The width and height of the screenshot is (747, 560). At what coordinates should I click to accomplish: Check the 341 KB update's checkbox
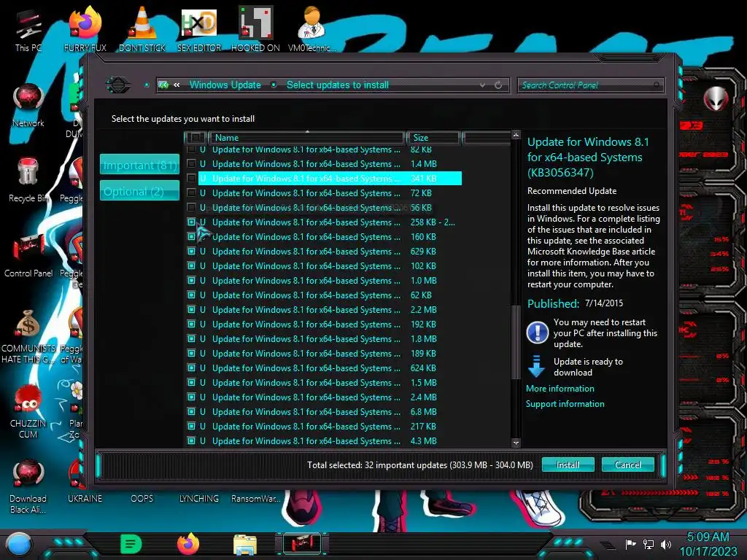(x=191, y=179)
